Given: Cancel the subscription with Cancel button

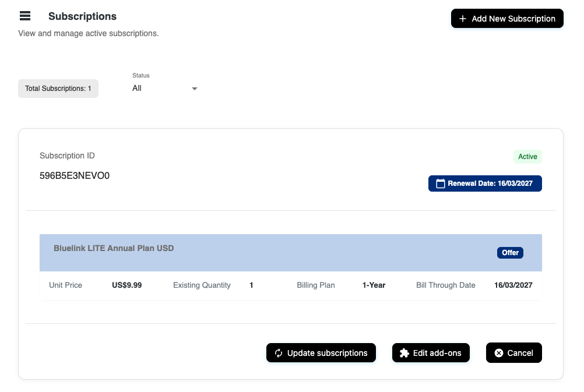Looking at the screenshot, I should tap(513, 353).
